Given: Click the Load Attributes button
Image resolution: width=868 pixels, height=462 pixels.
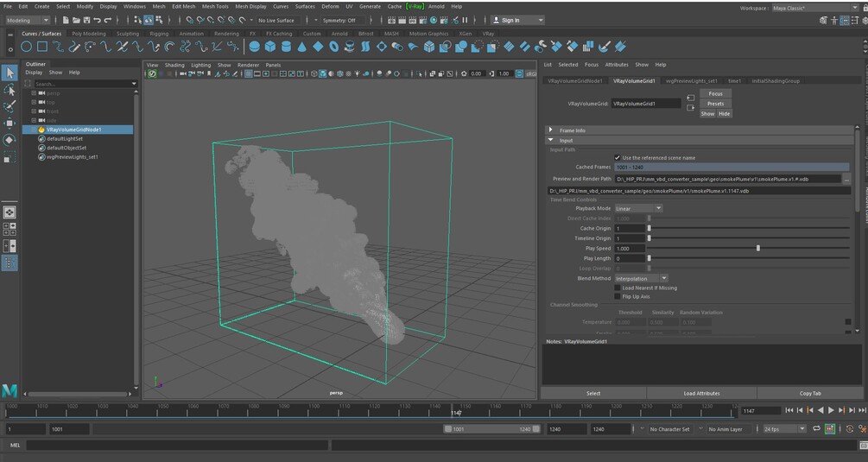Looking at the screenshot, I should click(700, 393).
